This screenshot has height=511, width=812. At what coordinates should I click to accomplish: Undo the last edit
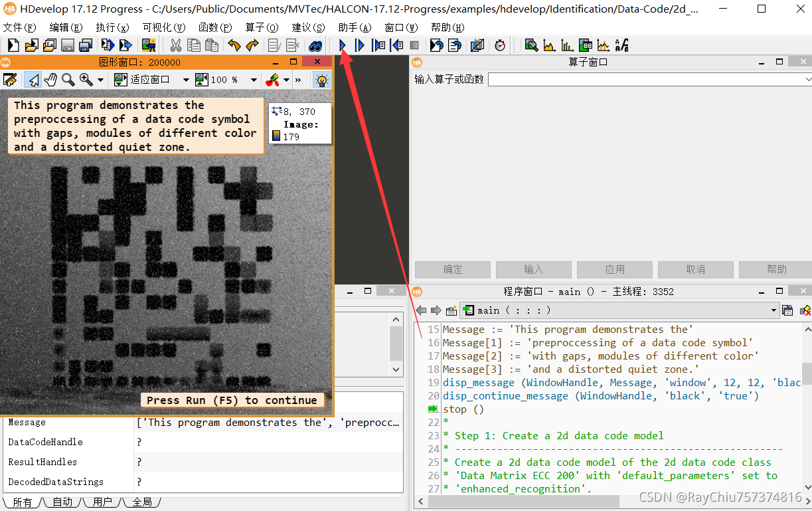coord(234,45)
